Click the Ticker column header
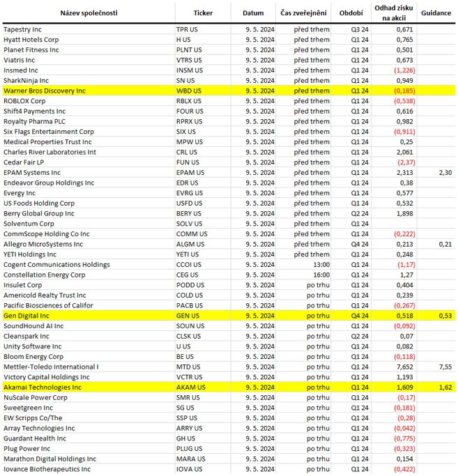The height and width of the screenshot is (476, 458). click(x=203, y=13)
